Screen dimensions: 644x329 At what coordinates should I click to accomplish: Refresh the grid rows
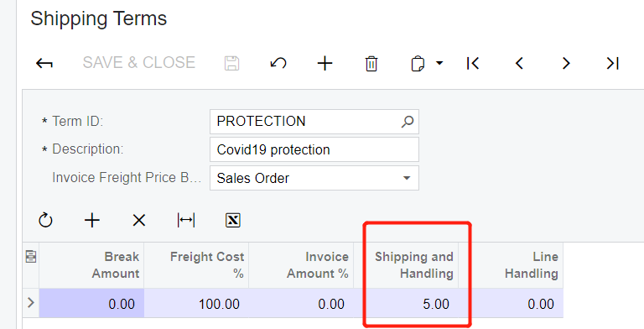point(45,220)
